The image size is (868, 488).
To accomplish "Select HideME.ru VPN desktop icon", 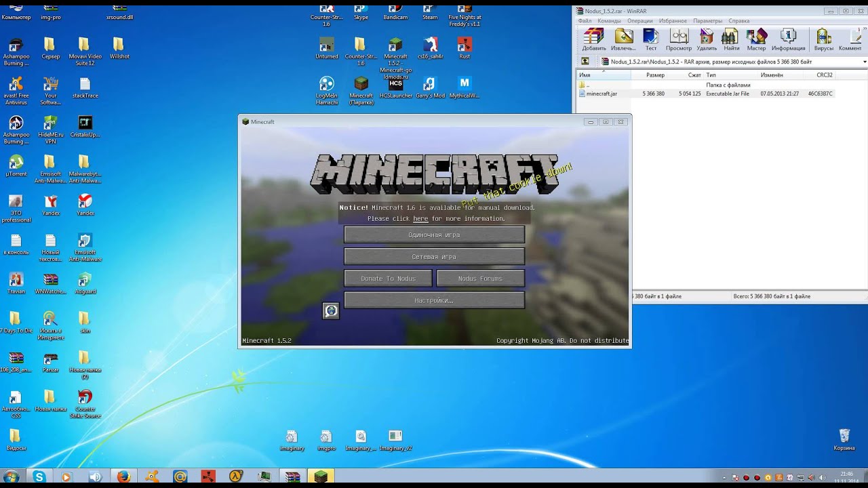I will click(50, 130).
